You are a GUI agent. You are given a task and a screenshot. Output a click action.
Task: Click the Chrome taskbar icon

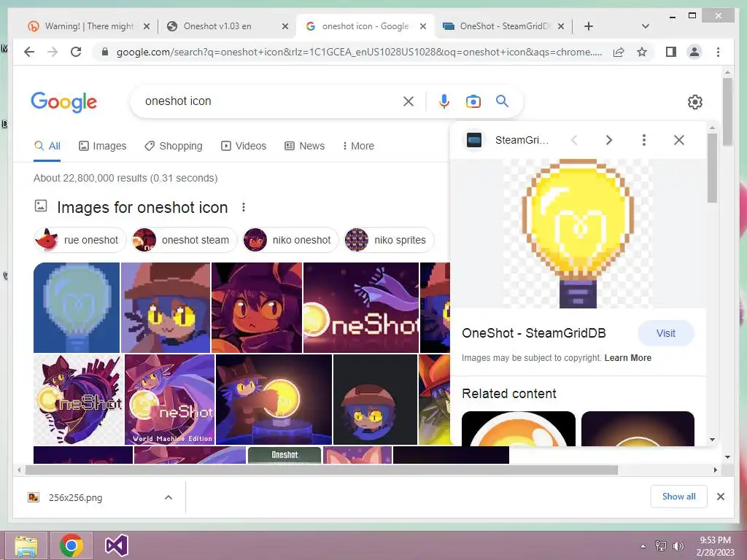(x=71, y=545)
